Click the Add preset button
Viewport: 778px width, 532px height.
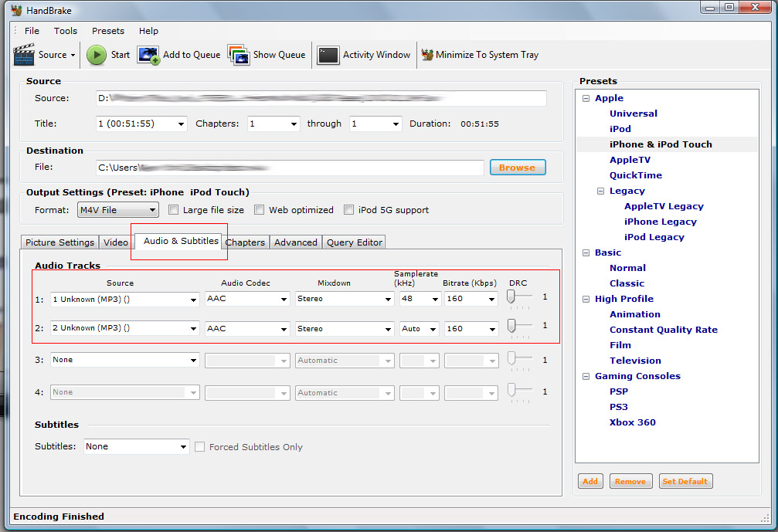590,482
